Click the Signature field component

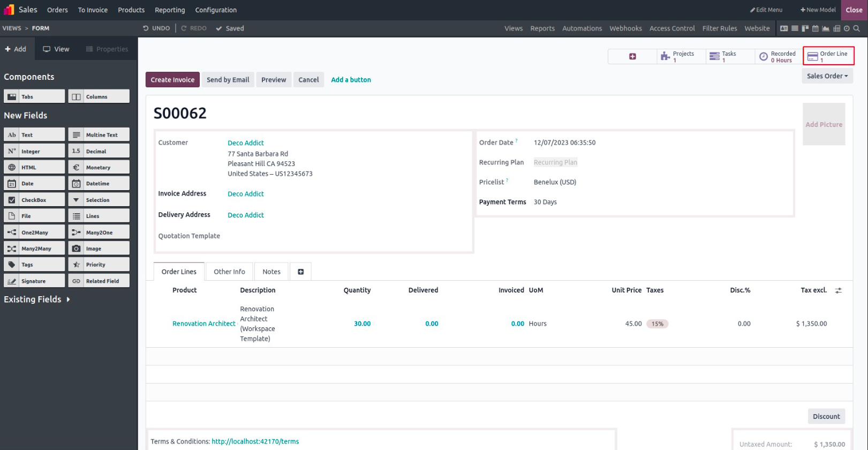tap(34, 281)
